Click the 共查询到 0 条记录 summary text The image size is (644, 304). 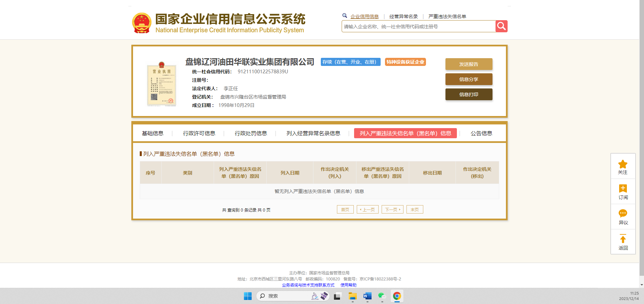tap(246, 210)
